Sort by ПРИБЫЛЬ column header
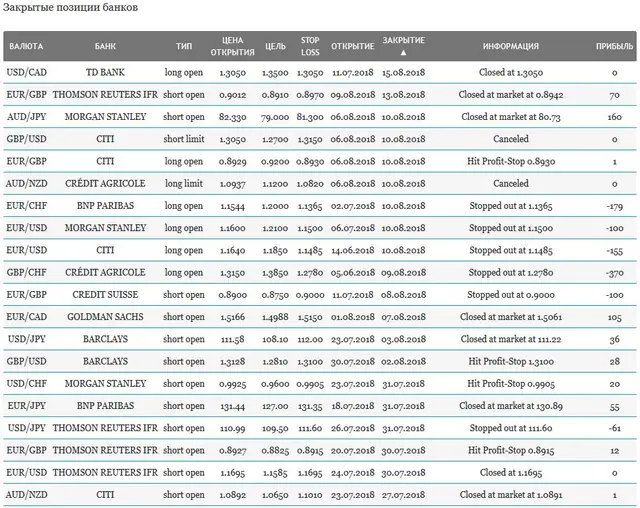 pyautogui.click(x=614, y=46)
